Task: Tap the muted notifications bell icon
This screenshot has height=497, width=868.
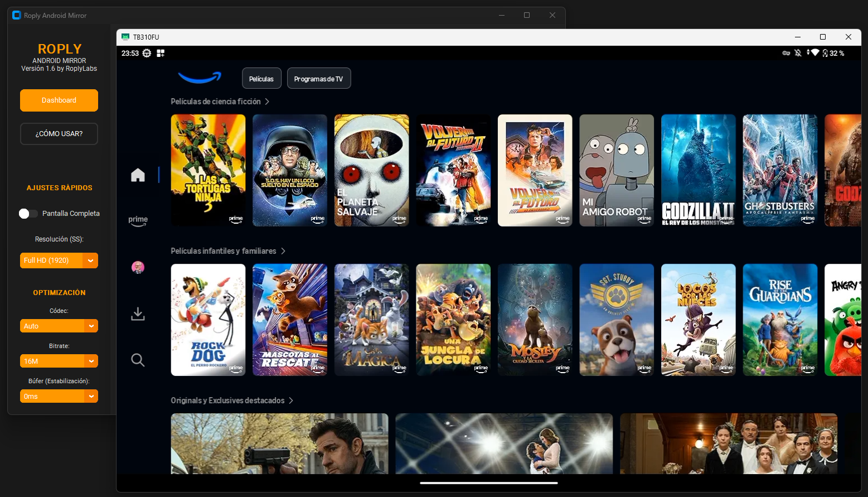Action: [798, 53]
